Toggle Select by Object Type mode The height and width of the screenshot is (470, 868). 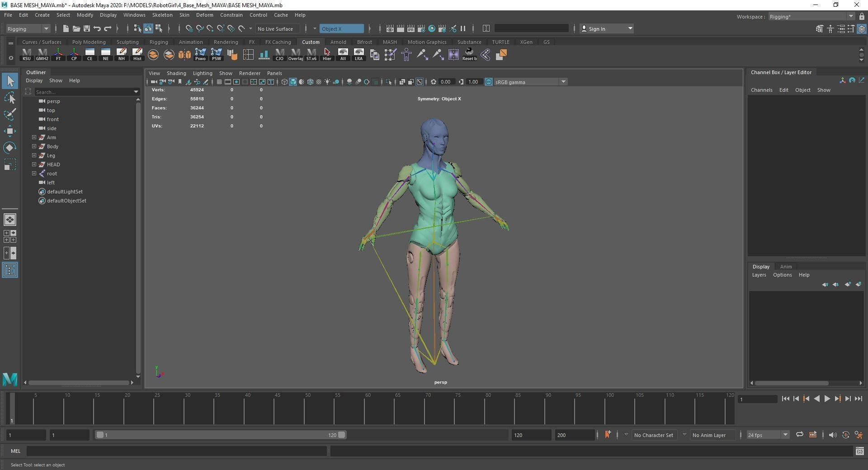click(148, 28)
